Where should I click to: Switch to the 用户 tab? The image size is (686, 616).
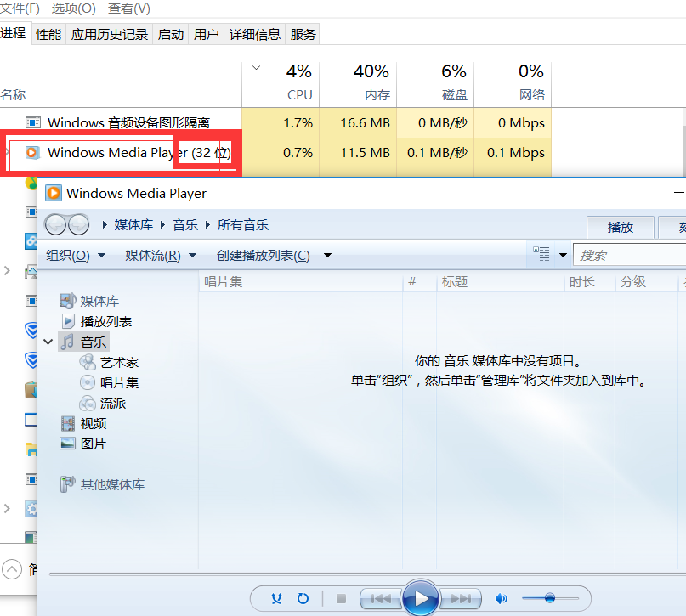pyautogui.click(x=206, y=34)
